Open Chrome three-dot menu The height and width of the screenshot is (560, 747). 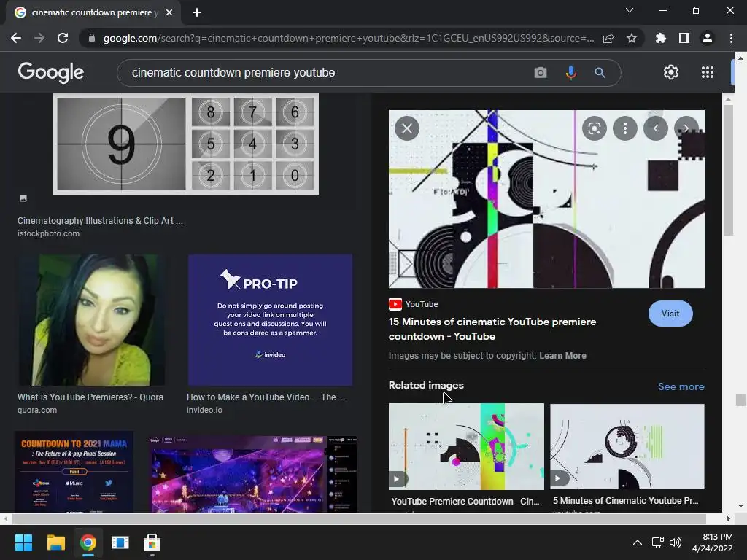tap(731, 38)
